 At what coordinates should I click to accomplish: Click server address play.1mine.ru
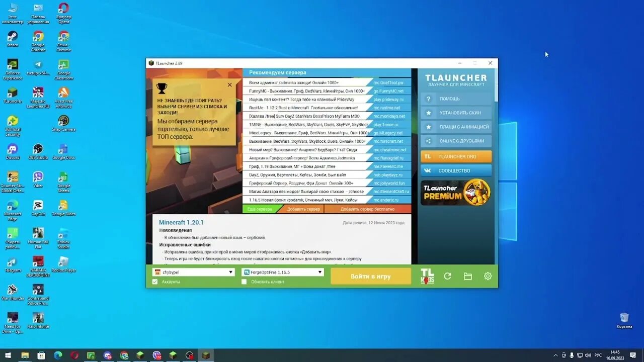pyautogui.click(x=385, y=125)
